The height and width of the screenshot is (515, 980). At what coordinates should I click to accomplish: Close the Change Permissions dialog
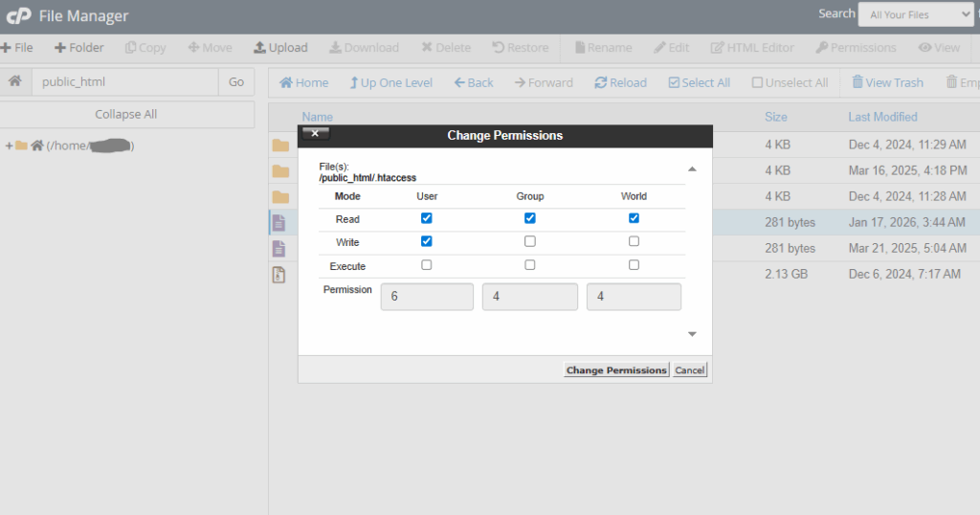(x=315, y=134)
